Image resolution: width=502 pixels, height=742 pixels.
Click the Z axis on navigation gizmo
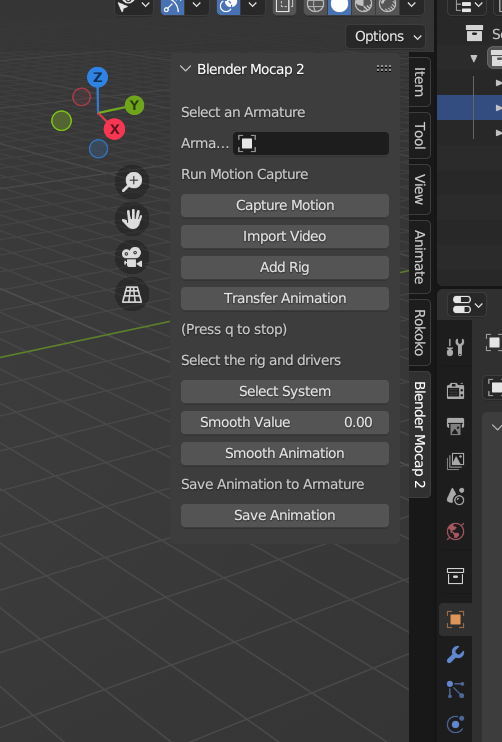97,77
